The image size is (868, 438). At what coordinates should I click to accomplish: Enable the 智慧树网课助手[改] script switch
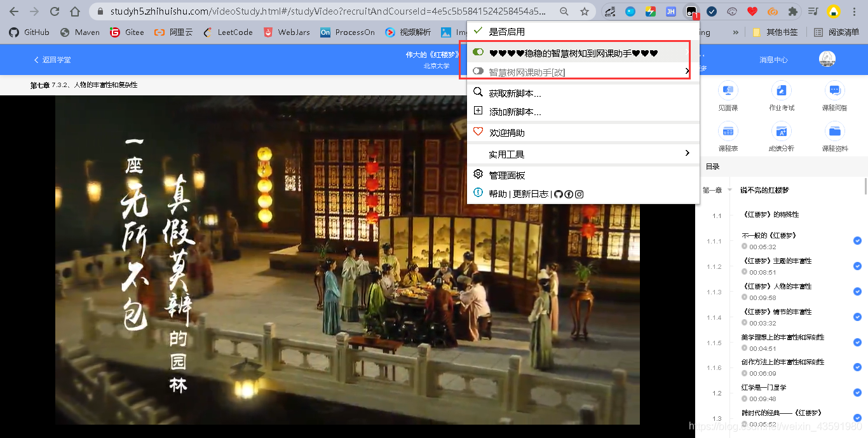pyautogui.click(x=478, y=71)
